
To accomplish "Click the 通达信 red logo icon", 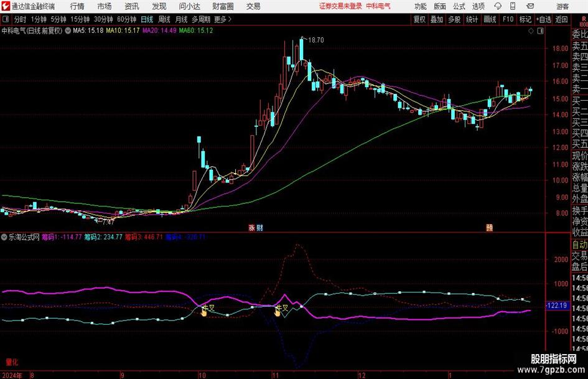I will (x=6, y=6).
